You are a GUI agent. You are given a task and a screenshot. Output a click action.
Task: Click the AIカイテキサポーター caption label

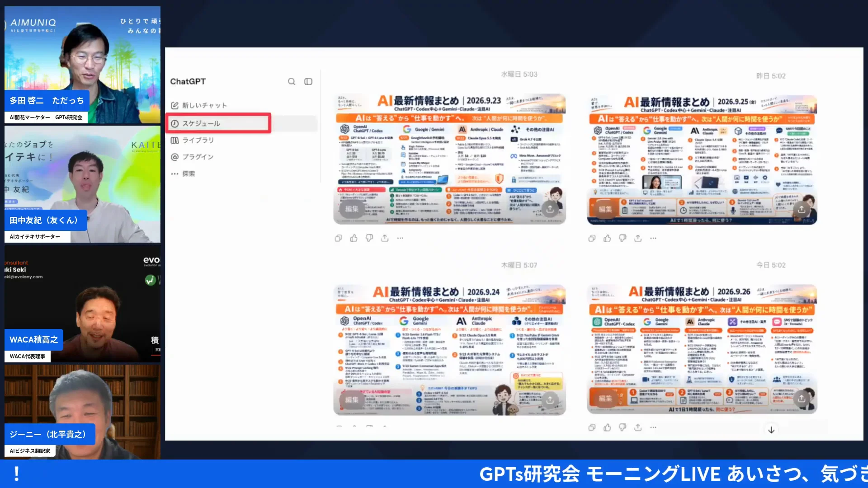(x=37, y=237)
